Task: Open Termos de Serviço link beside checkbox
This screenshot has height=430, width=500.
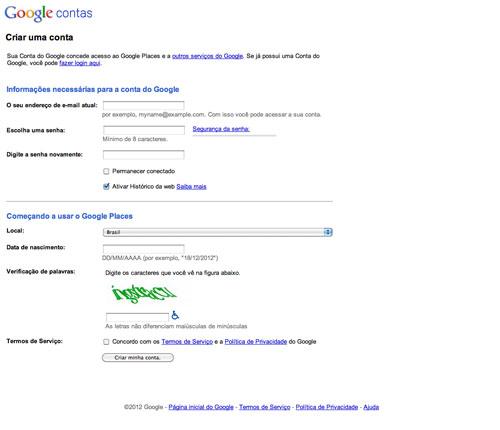Action: [x=187, y=342]
